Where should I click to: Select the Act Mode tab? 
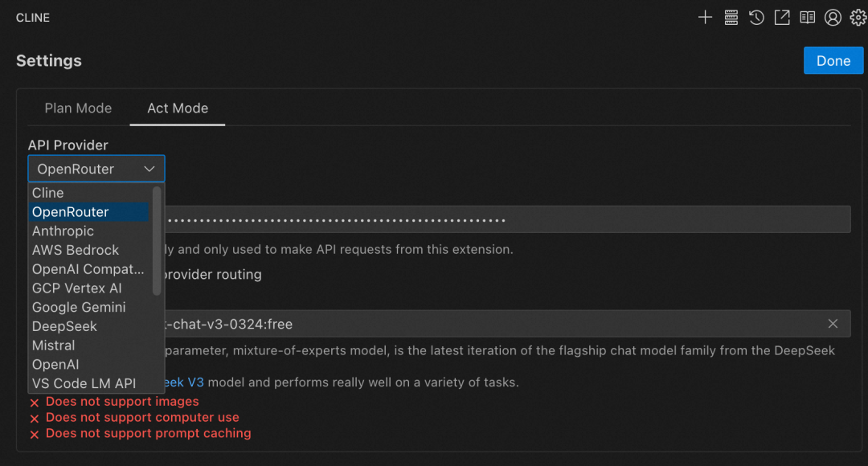click(x=178, y=108)
